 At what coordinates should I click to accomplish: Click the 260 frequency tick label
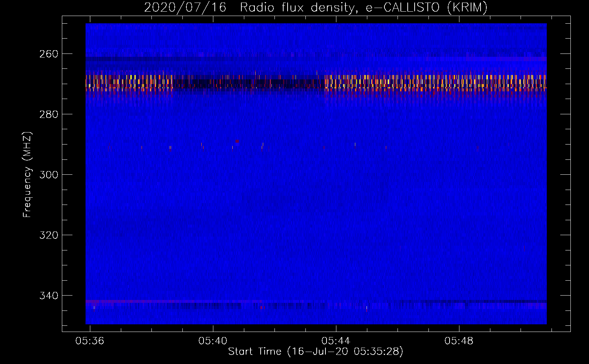(x=48, y=54)
